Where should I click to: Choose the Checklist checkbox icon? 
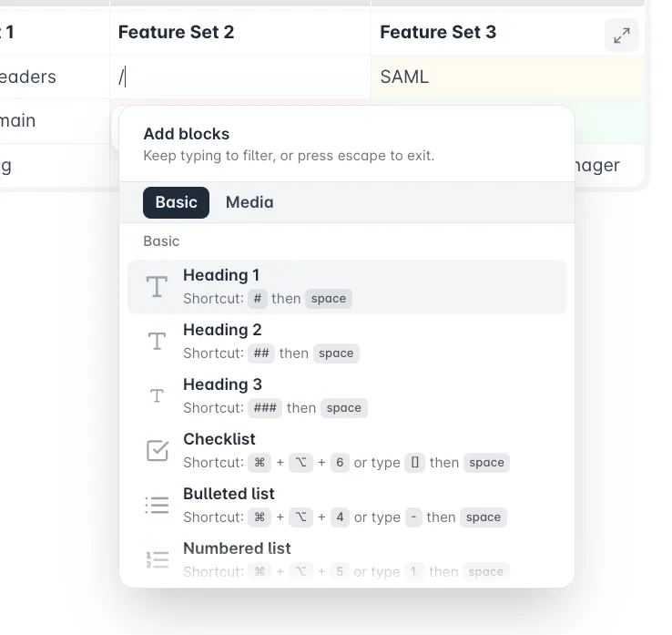click(x=158, y=451)
